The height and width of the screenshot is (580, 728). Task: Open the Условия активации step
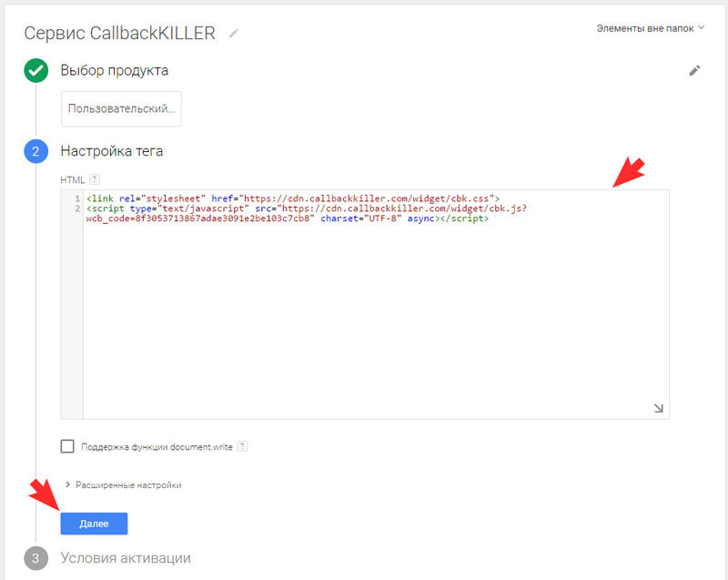pos(126,558)
